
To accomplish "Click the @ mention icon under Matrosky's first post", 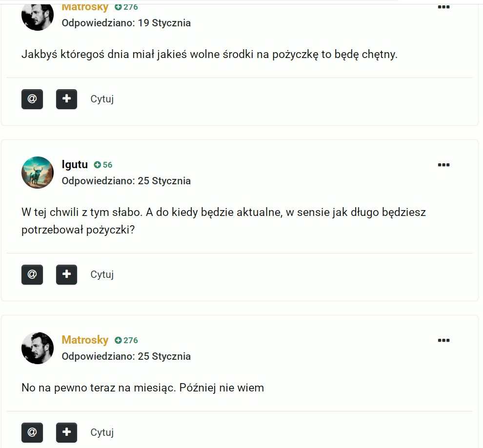I will click(32, 99).
